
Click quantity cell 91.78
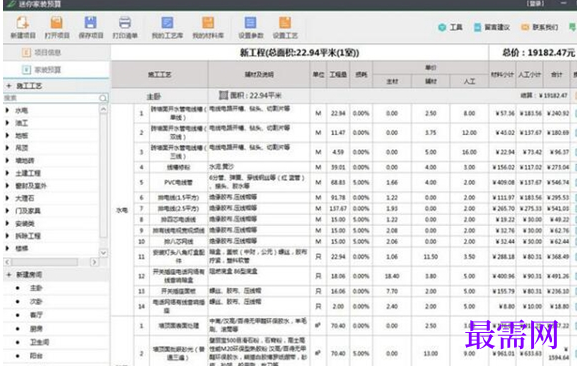click(338, 198)
